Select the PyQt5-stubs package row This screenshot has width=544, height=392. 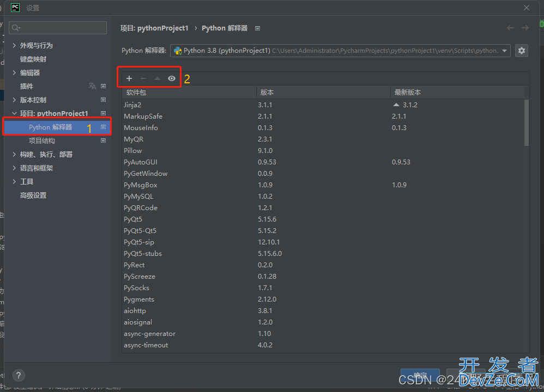[323, 253]
